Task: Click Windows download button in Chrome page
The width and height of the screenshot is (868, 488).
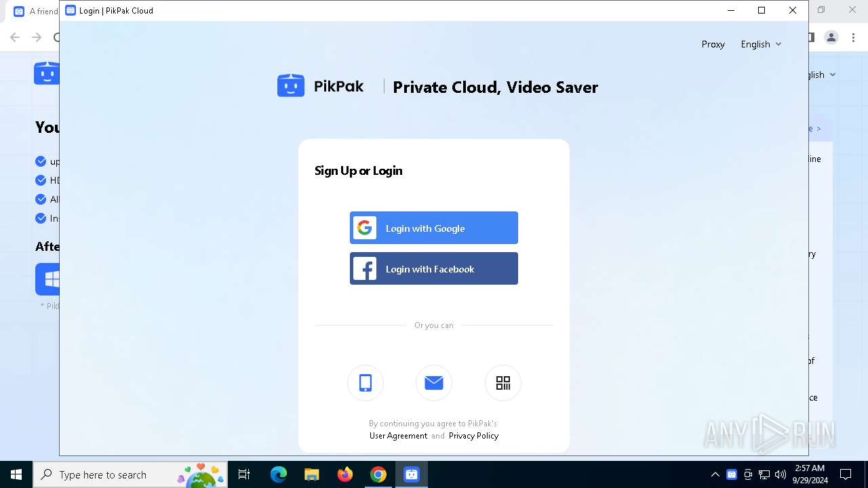Action: point(47,279)
